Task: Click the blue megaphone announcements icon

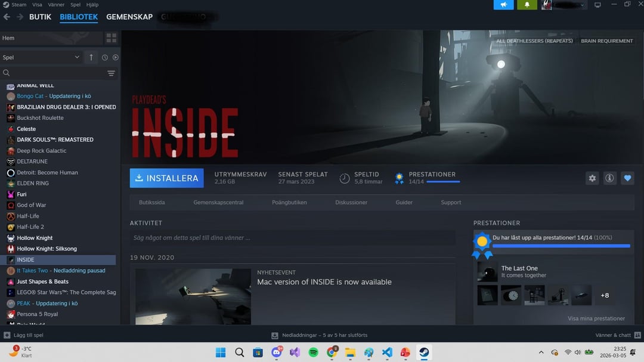Action: (x=503, y=5)
